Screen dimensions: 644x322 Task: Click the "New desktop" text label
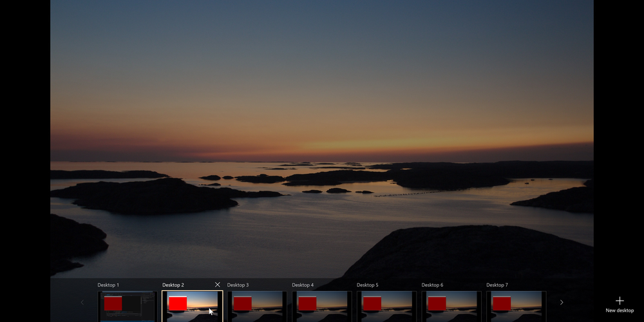620,310
